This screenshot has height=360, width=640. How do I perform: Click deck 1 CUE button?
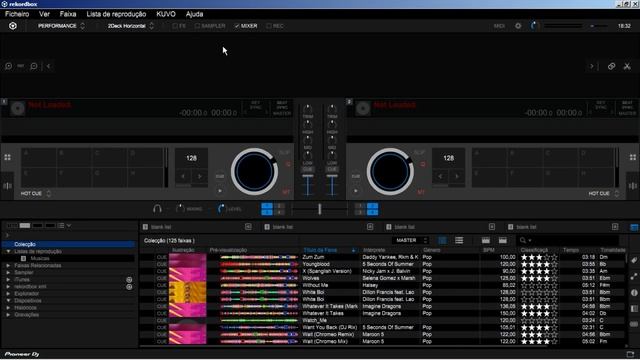(x=220, y=176)
